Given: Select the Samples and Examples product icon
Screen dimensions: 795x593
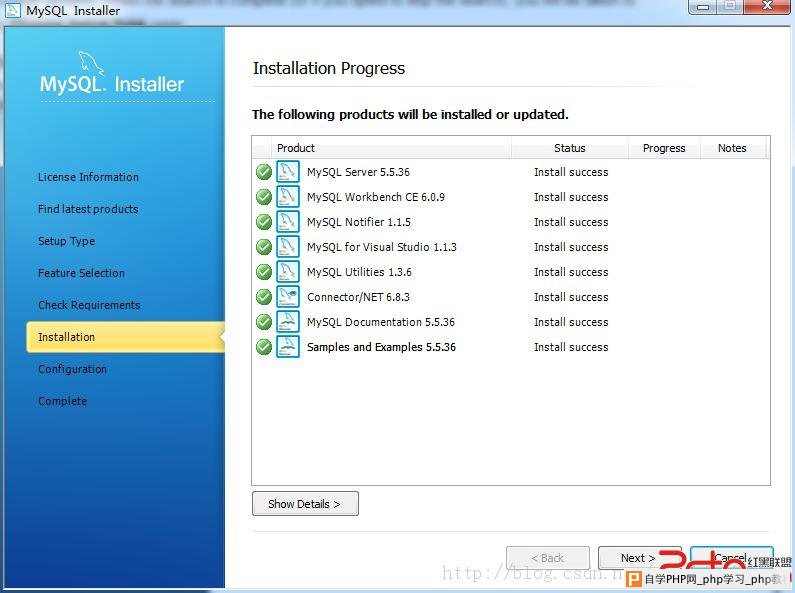Looking at the screenshot, I should 288,347.
